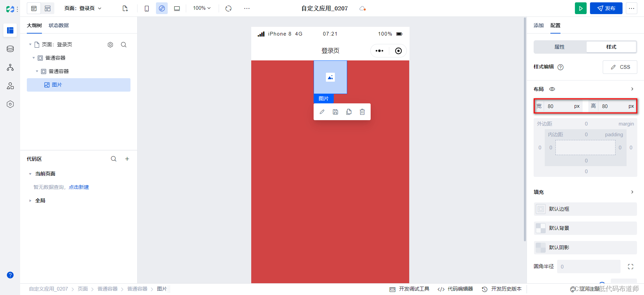Open 开发历史版本 in bottom bar
Viewport: 644px width, 295px height.
tap(502, 289)
